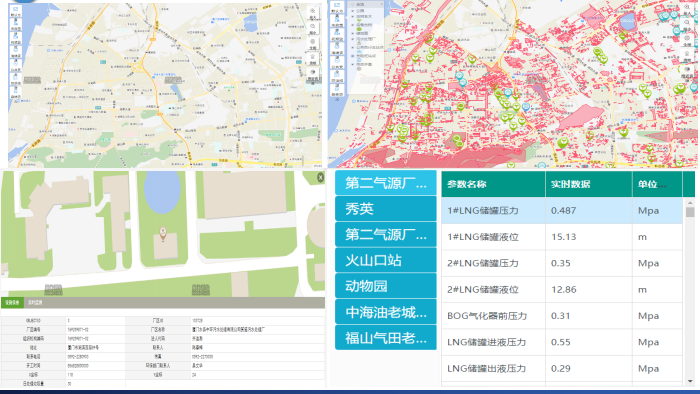Image resolution: width=700 pixels, height=394 pixels.
Task: Select the 1#LNG储罐压力 table row
Action: pyautogui.click(x=562, y=211)
